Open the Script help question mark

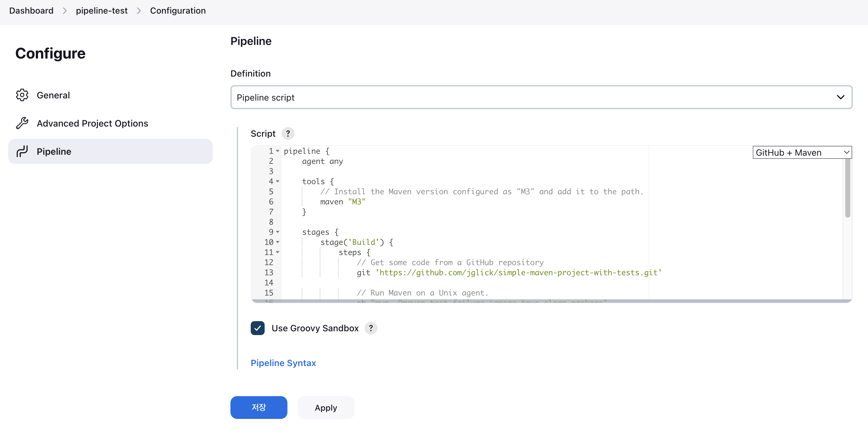[x=288, y=134]
